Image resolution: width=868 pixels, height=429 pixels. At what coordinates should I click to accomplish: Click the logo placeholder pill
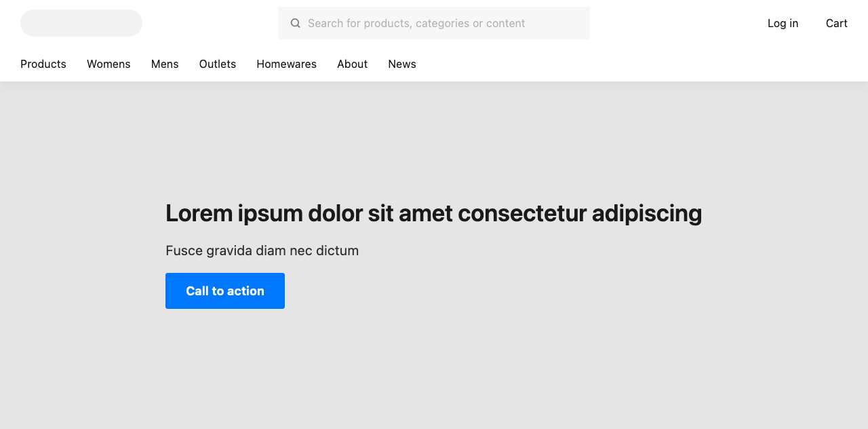(x=81, y=23)
